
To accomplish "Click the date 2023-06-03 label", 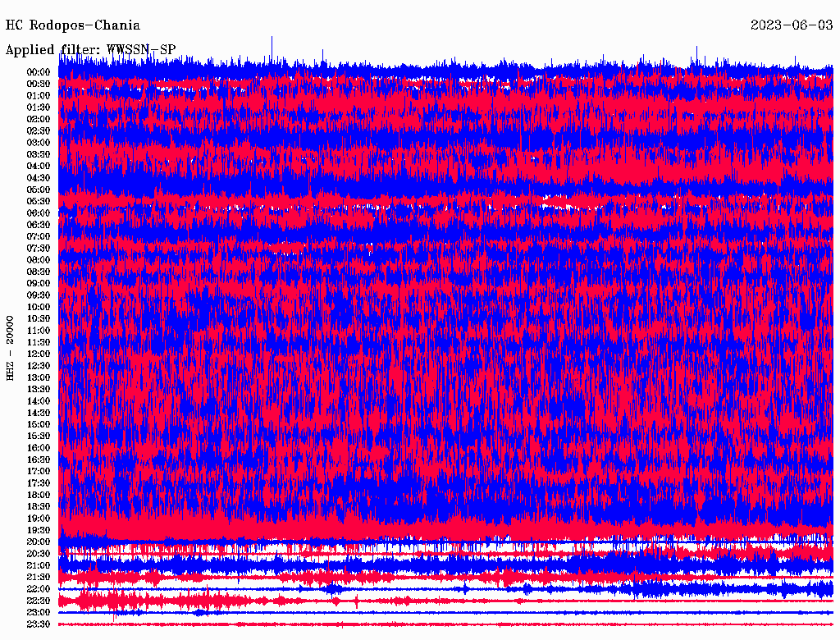I will tap(792, 25).
